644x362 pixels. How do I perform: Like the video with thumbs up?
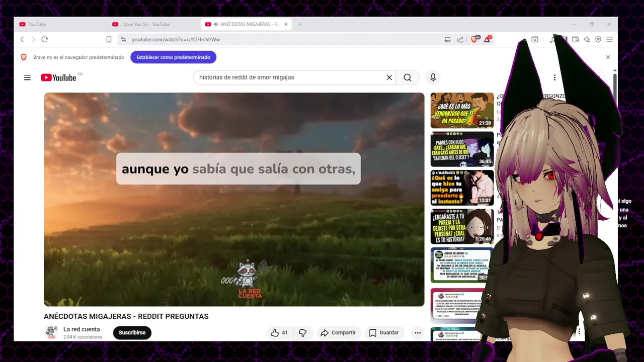pos(279,332)
